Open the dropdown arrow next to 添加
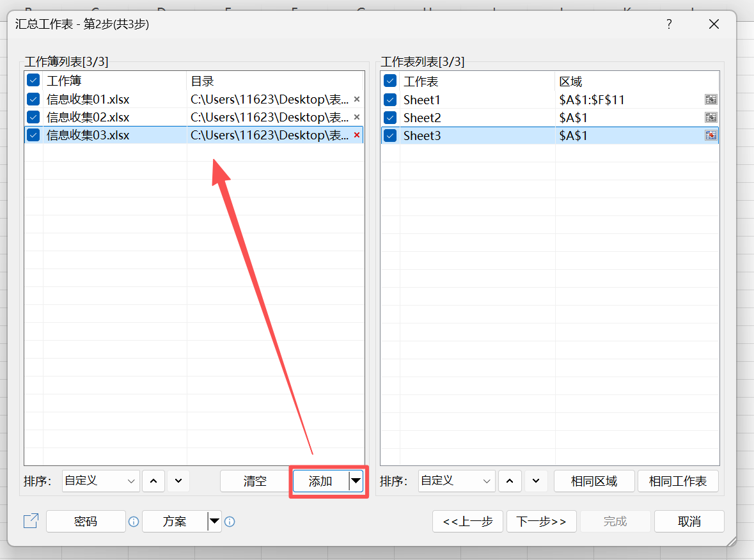The width and height of the screenshot is (754, 560). [356, 481]
